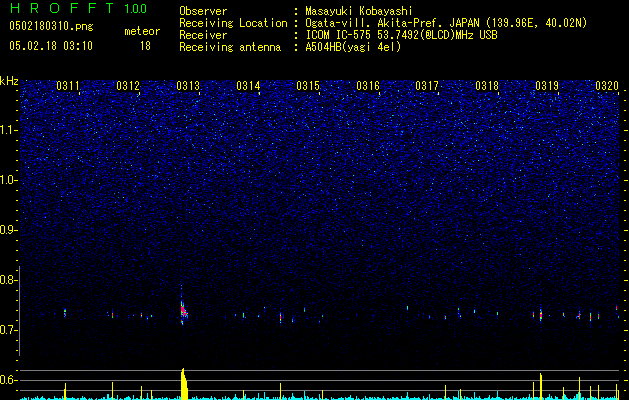Click the 0312 time marker
The image size is (629, 400).
[128, 85]
